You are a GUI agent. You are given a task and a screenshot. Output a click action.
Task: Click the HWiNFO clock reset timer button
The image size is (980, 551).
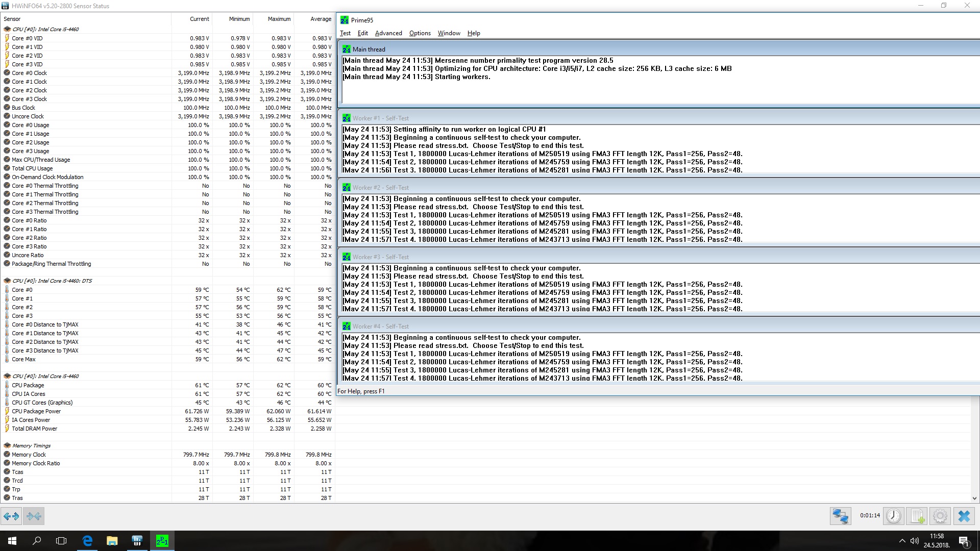[x=894, y=516]
